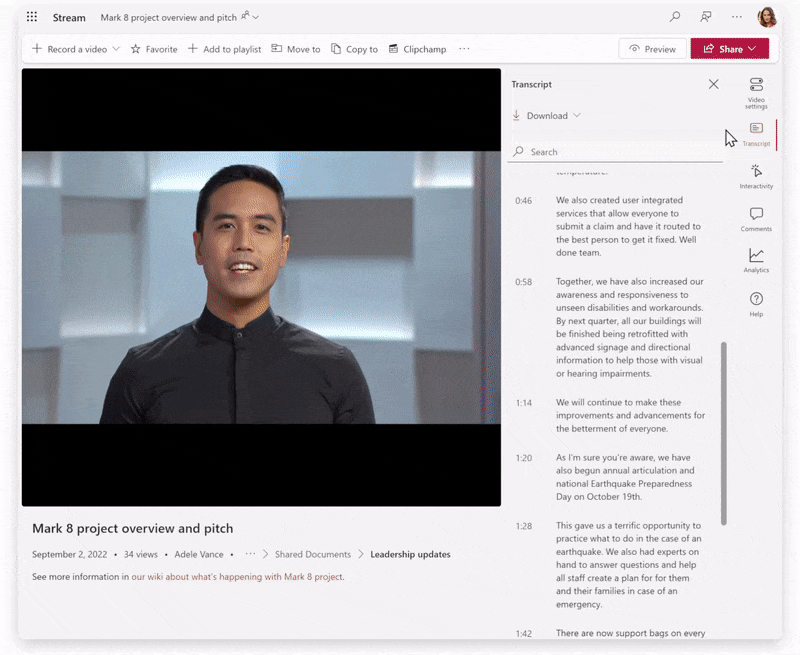
Task: Jump to transcript timestamp 1:28
Action: [523, 526]
